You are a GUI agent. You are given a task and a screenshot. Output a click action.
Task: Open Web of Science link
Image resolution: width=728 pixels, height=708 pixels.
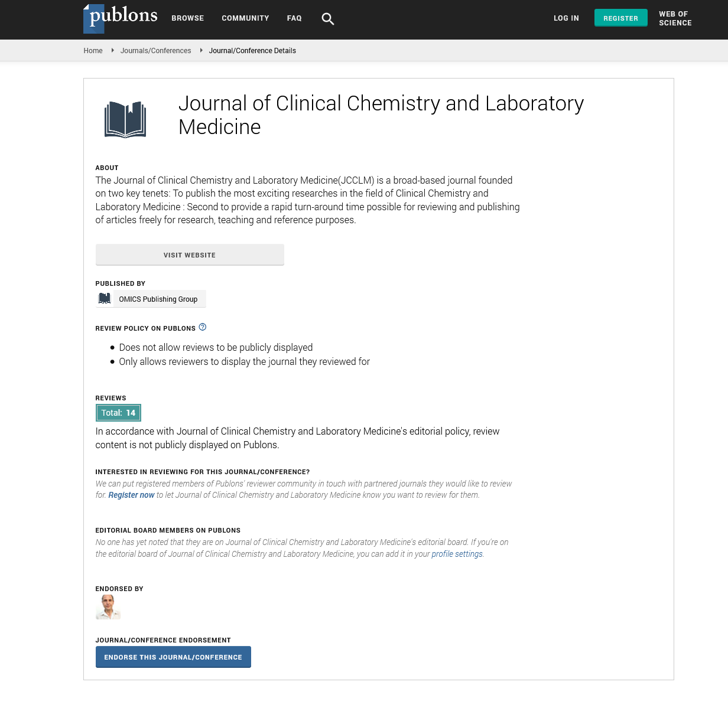(x=675, y=18)
